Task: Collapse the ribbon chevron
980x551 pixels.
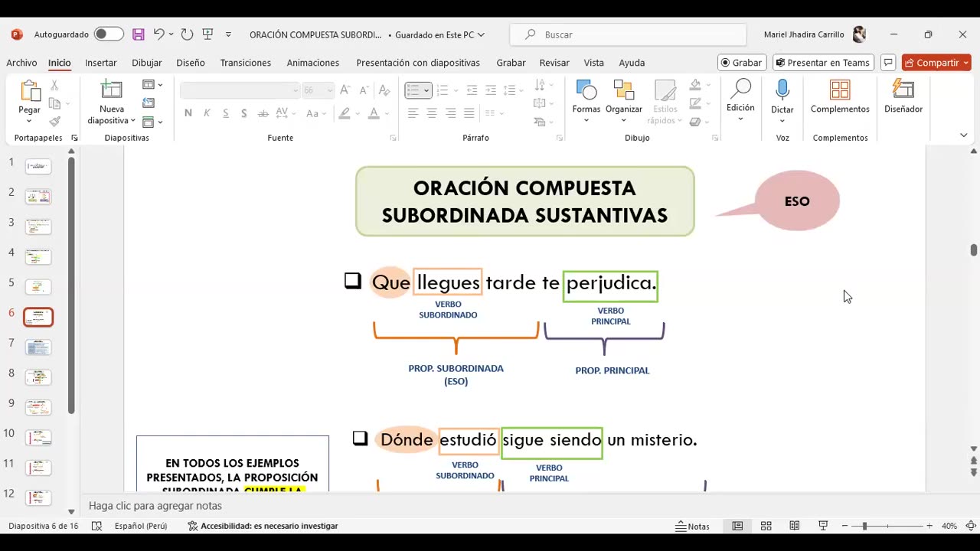Action: [963, 135]
